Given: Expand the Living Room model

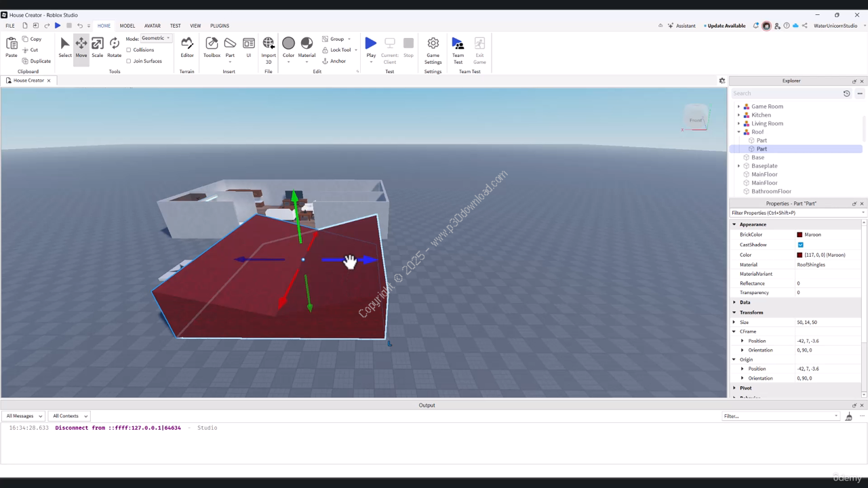Looking at the screenshot, I should [x=739, y=123].
